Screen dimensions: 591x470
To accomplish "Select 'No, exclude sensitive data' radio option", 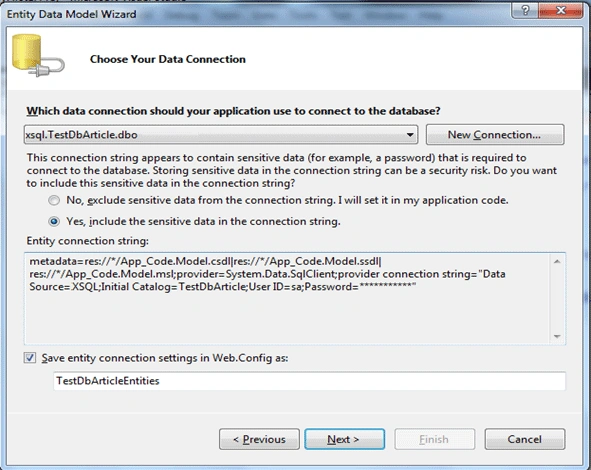I will 54,200.
